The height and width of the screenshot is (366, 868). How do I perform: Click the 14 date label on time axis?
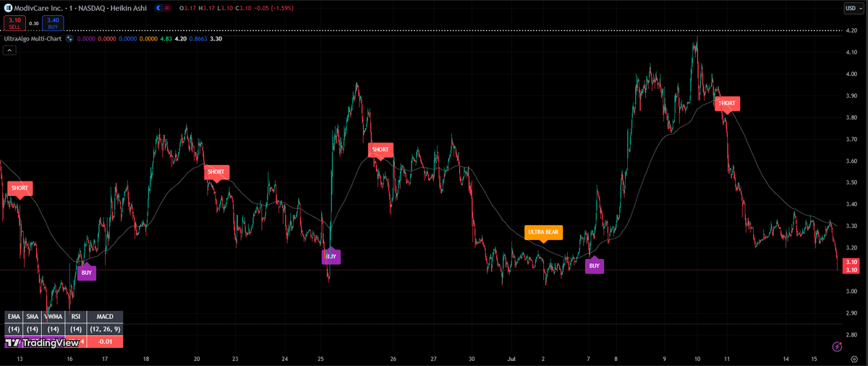tap(786, 359)
